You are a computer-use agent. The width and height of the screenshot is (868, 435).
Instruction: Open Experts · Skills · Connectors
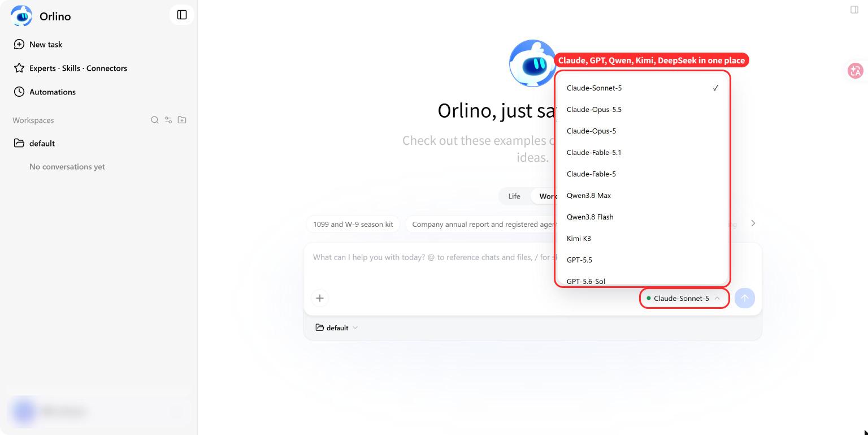pos(71,68)
